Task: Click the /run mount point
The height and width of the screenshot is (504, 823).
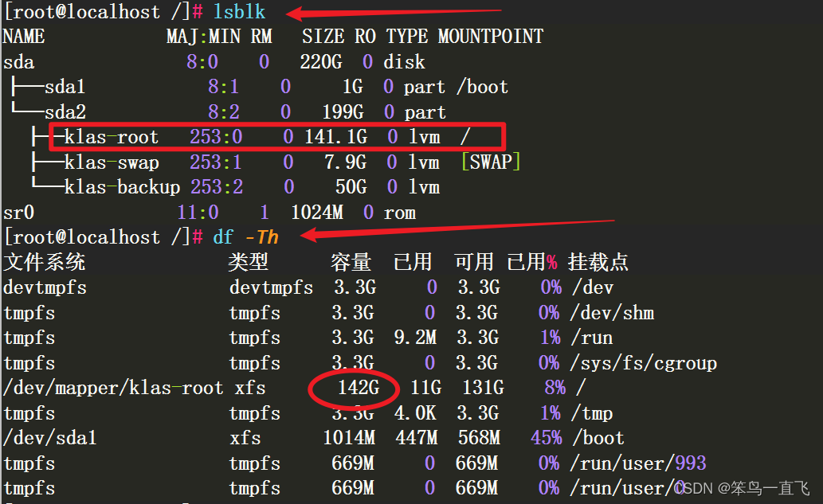Action: point(592,338)
